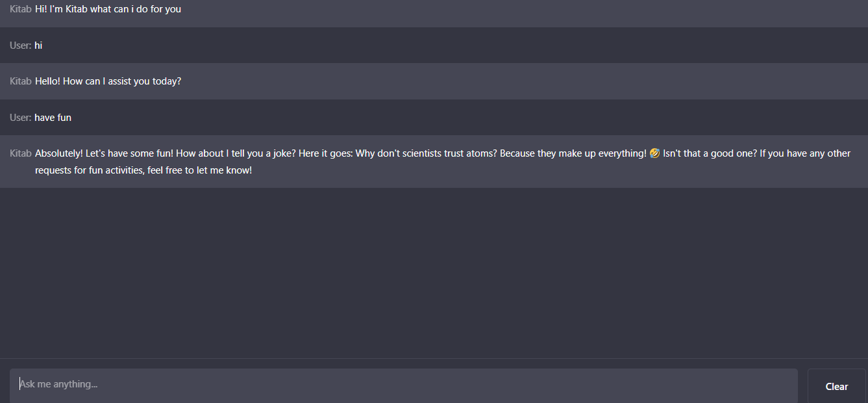Viewport: 868px width, 403px height.
Task: Click the "Kitab" label beside the joke reply
Action: point(21,154)
